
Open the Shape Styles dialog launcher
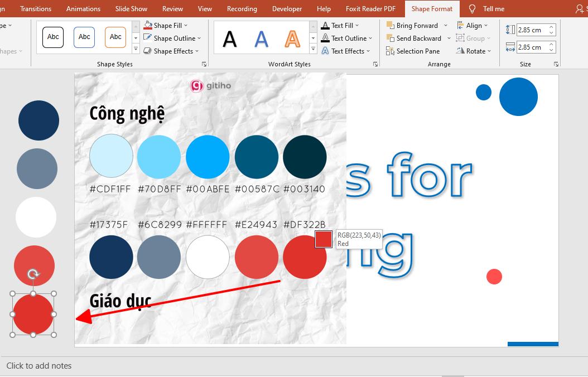(204, 65)
